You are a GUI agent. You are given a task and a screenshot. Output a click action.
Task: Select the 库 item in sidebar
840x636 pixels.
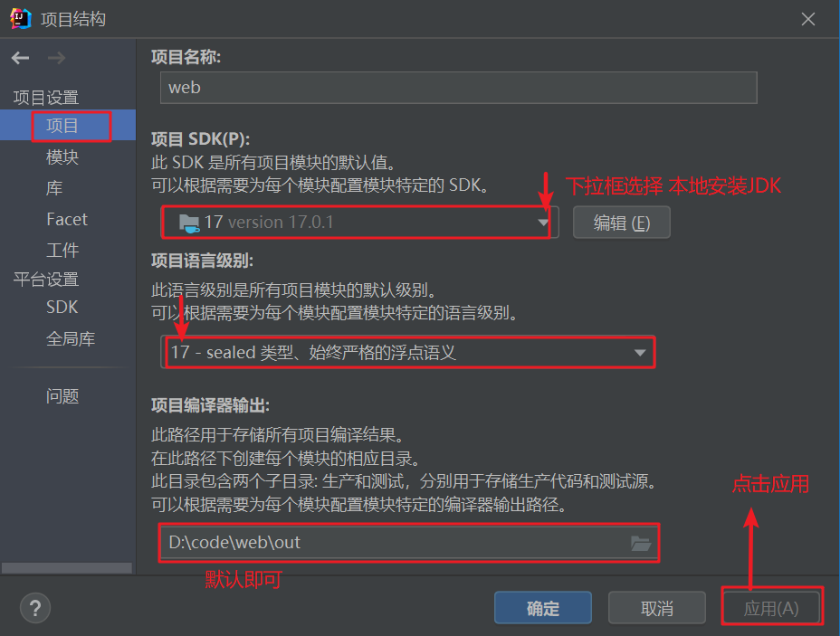(54, 188)
